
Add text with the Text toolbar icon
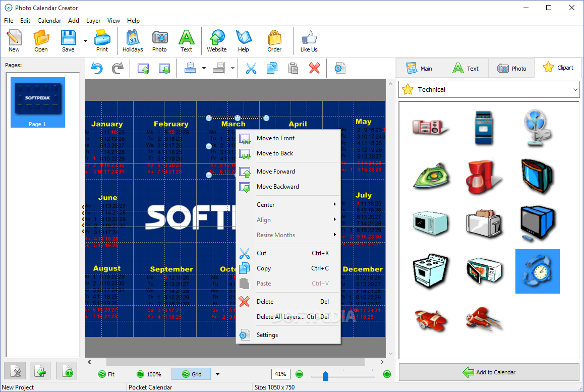tap(186, 41)
